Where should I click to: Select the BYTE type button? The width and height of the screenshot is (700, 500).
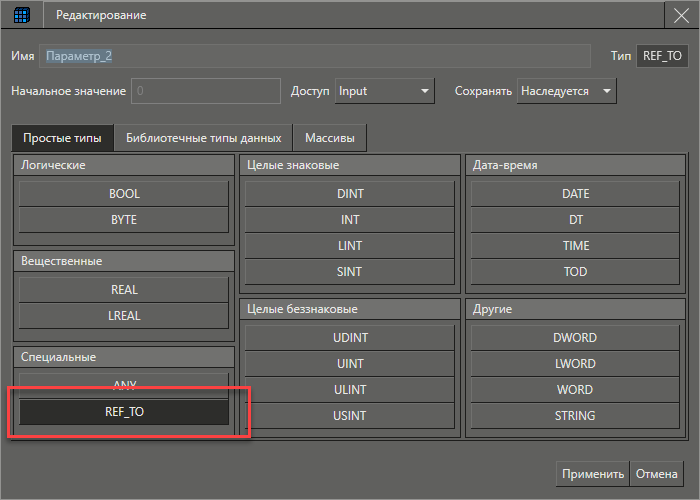[124, 219]
